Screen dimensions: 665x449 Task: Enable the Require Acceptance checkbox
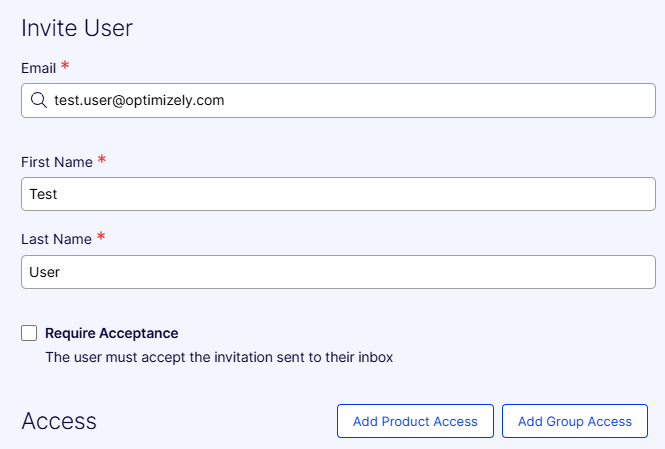(x=29, y=333)
